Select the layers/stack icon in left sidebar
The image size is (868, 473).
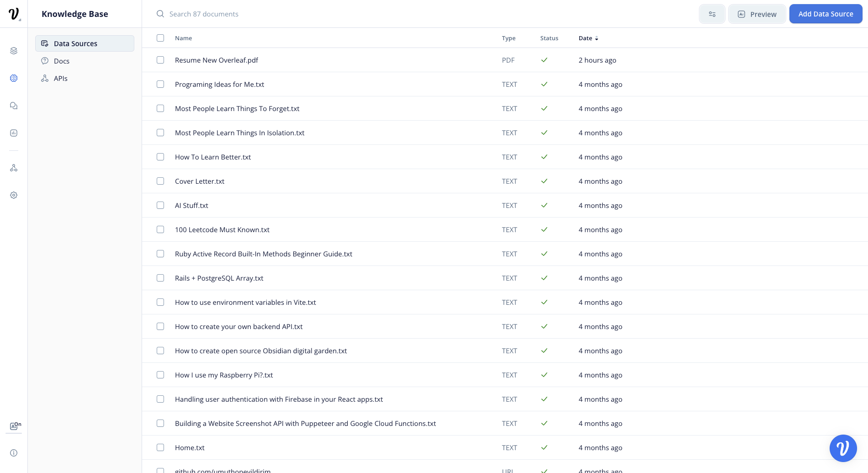[14, 51]
